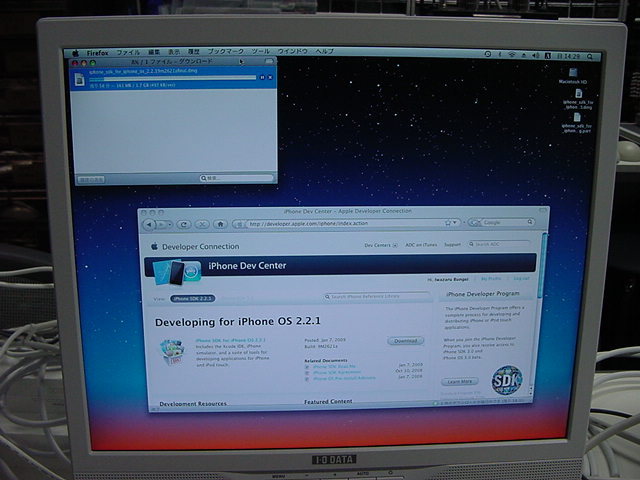Select the iPhone SDK 2.2.1 view pill

(x=192, y=299)
